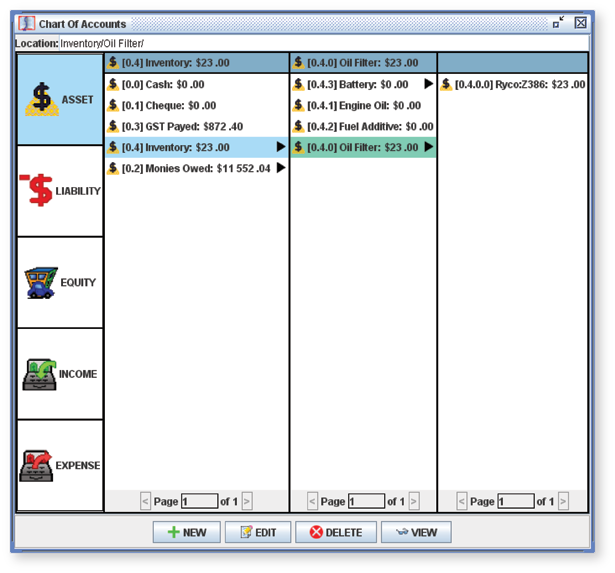Viewport: 615px width, 573px height.
Task: Select the [0.4.3] Battery account
Action: pos(363,84)
